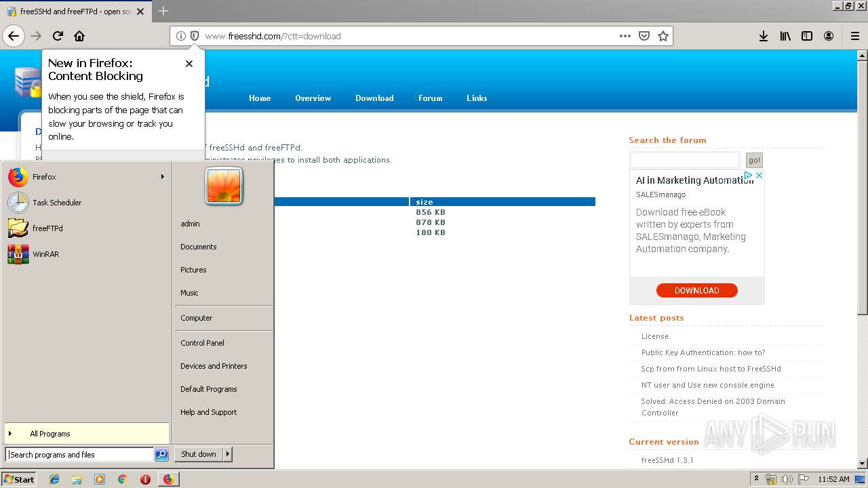Open the License forum post
Viewport: 868px width, 488px height.
[x=655, y=336]
